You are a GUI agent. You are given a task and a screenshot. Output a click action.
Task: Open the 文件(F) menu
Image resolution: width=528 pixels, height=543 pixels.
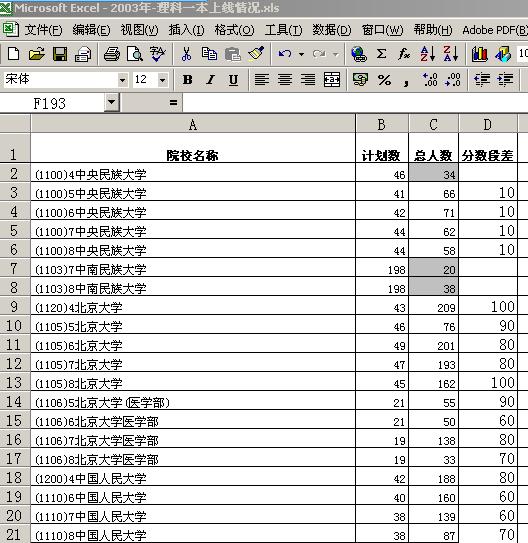point(43,30)
